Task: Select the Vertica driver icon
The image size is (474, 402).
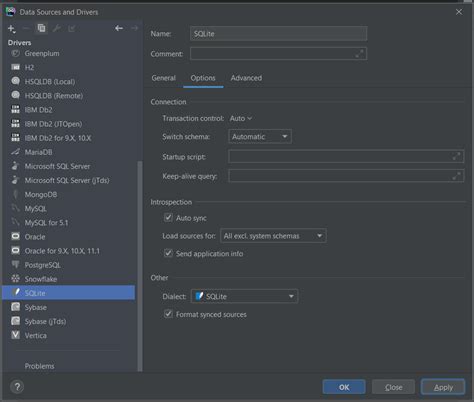Action: [15, 335]
